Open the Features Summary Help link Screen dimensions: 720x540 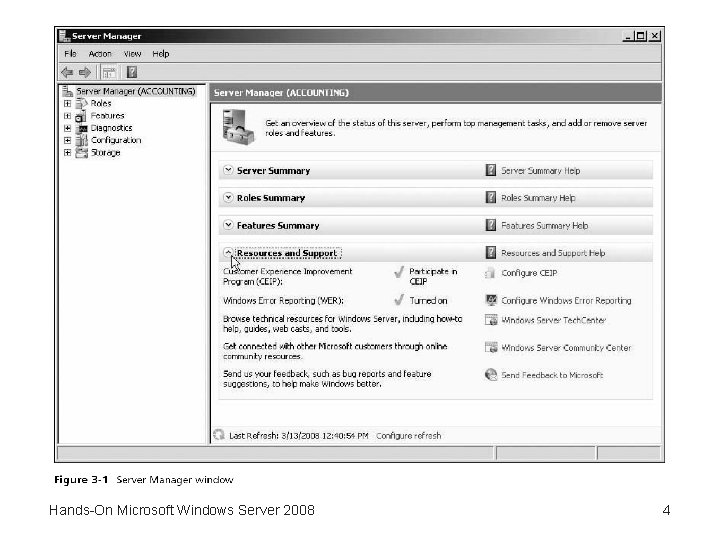pos(545,225)
